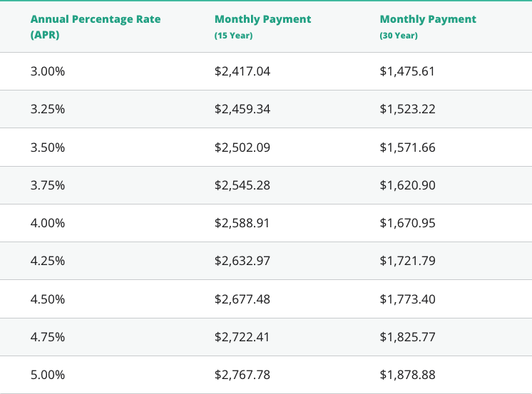Select the $1,670.95 30-year payment
Screen dimensions: 532x394
pyautogui.click(x=407, y=223)
